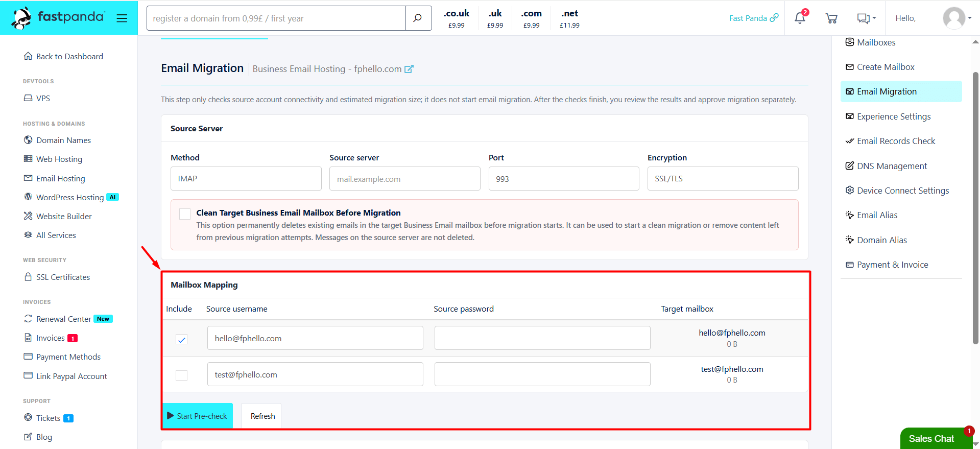This screenshot has width=980, height=449.
Task: Open Invoices page
Action: tap(51, 338)
